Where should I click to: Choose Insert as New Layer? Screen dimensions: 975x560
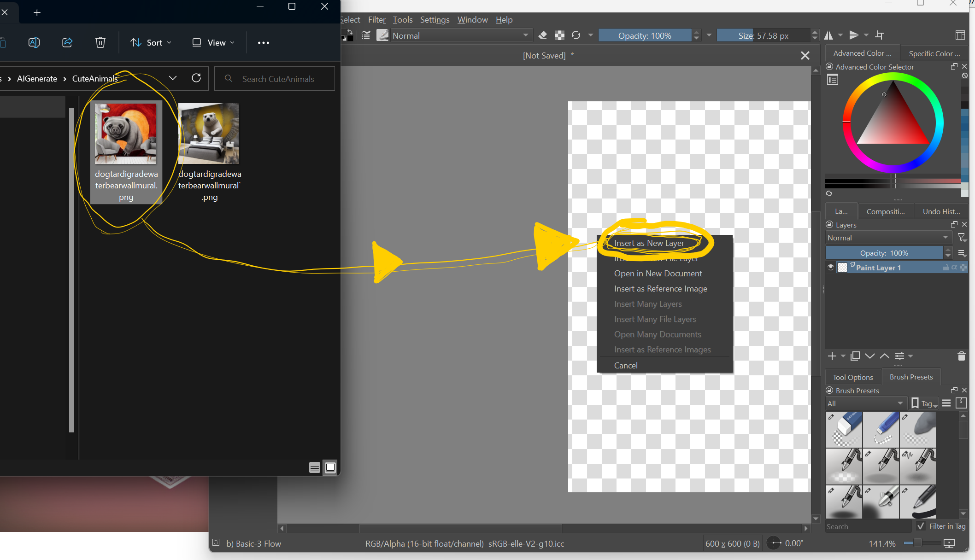[x=649, y=243]
